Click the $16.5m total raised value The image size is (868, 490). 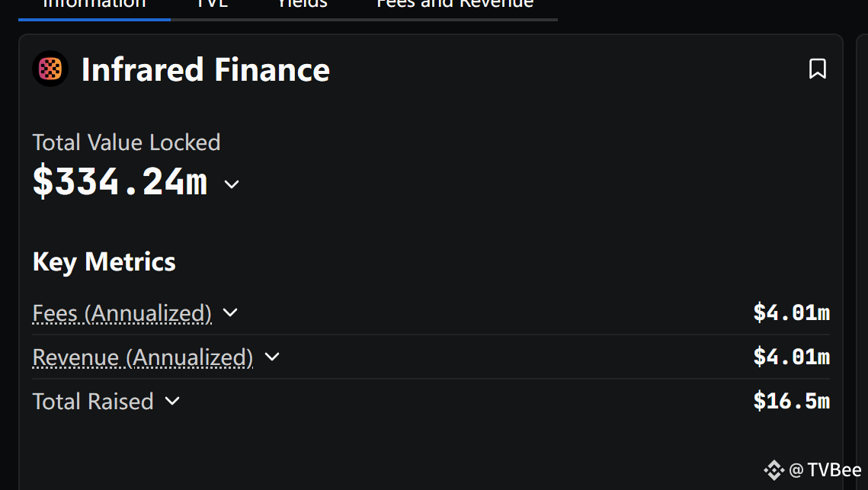click(792, 401)
